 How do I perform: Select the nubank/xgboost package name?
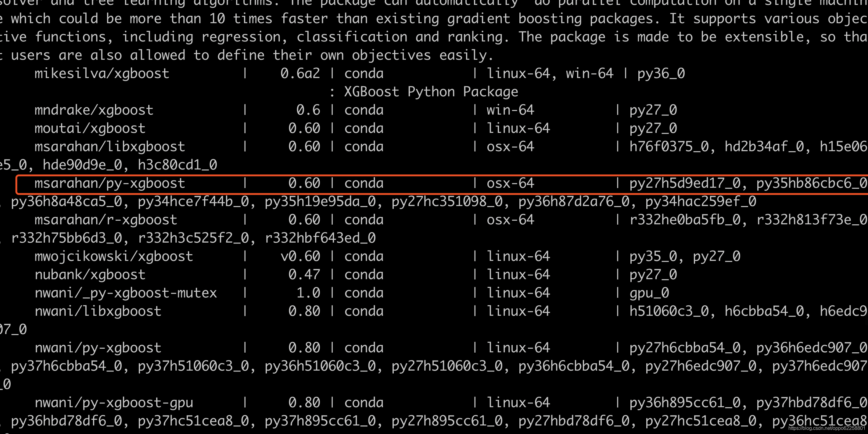90,274
